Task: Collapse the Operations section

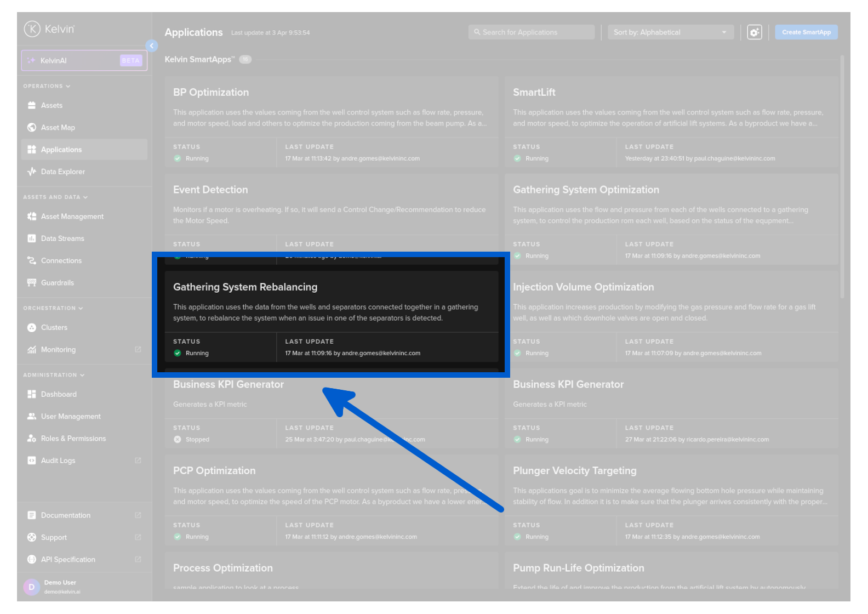Action: click(68, 86)
